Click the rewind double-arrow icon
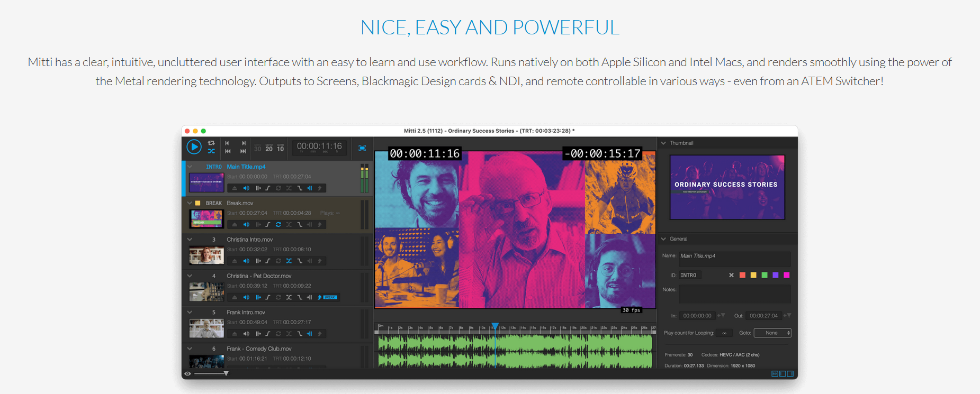This screenshot has width=980, height=394. (228, 151)
